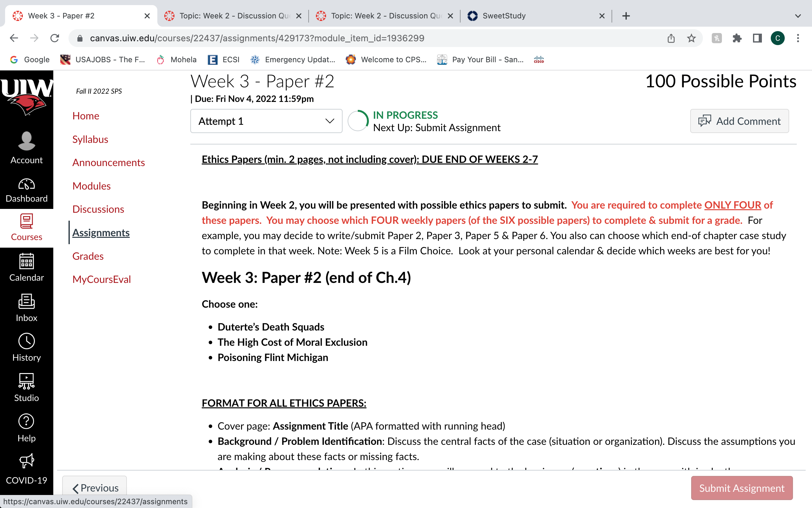Click the Add Comment button
Image resolution: width=812 pixels, height=508 pixels.
click(x=739, y=121)
